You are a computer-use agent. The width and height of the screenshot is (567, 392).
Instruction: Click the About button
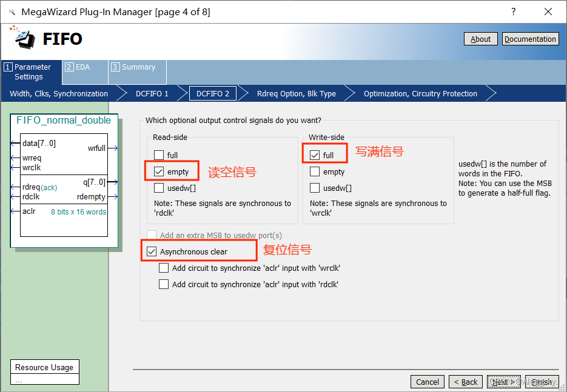coord(480,39)
